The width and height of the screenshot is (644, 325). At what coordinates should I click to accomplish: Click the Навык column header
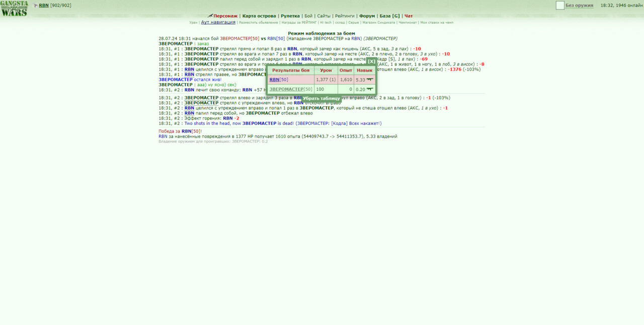pyautogui.click(x=365, y=71)
